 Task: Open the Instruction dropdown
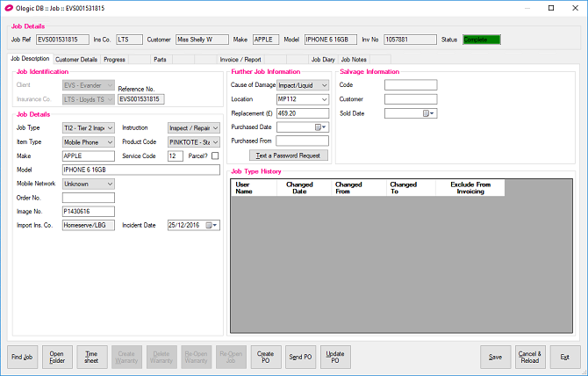tap(215, 127)
